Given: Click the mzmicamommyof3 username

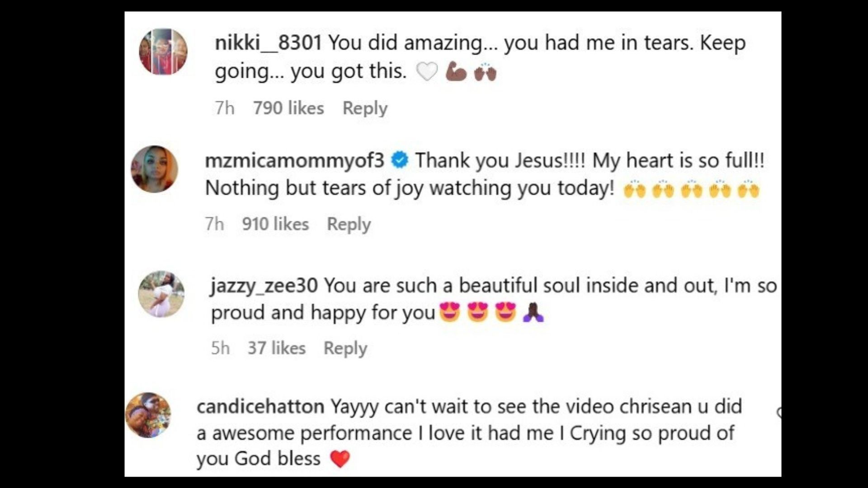Looking at the screenshot, I should tap(295, 160).
